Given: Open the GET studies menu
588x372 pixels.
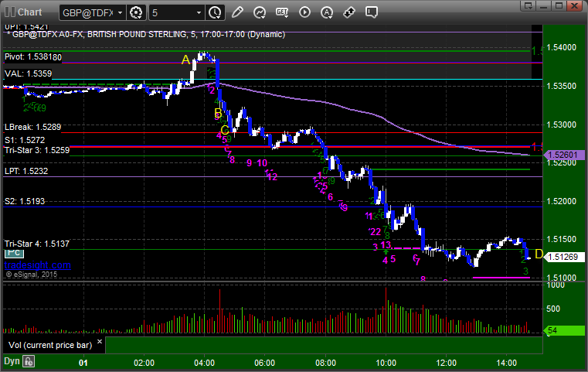Looking at the screenshot, I should click(x=282, y=12).
